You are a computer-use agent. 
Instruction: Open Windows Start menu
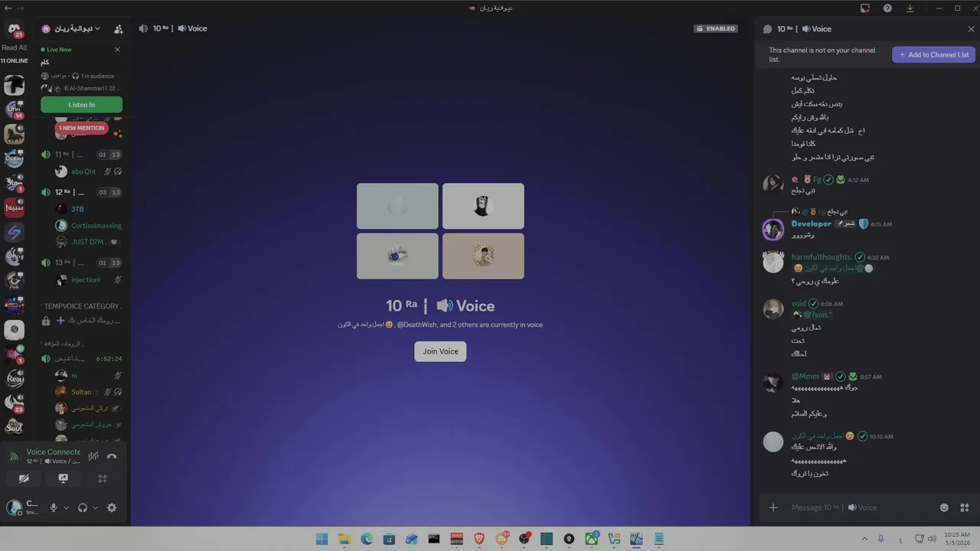(x=322, y=539)
